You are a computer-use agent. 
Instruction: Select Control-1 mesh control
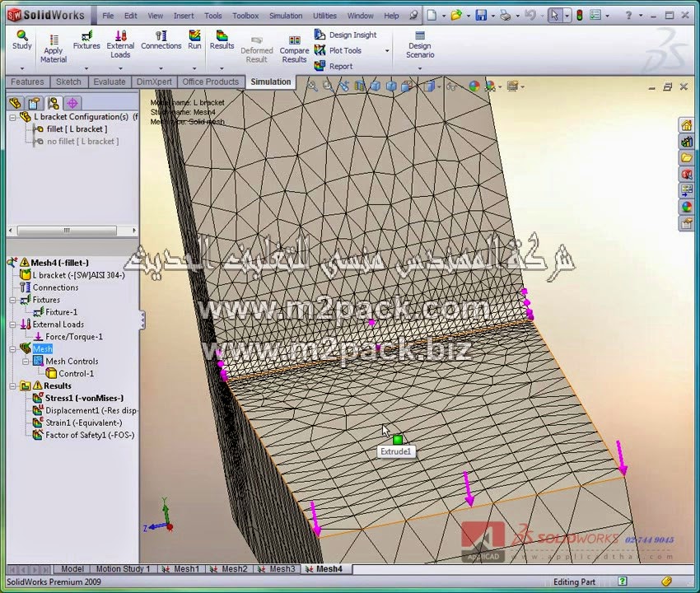(70, 373)
